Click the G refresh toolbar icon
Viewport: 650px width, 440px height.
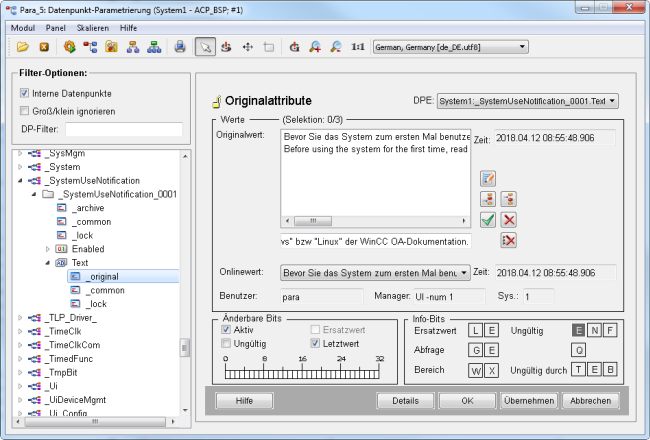click(x=294, y=47)
